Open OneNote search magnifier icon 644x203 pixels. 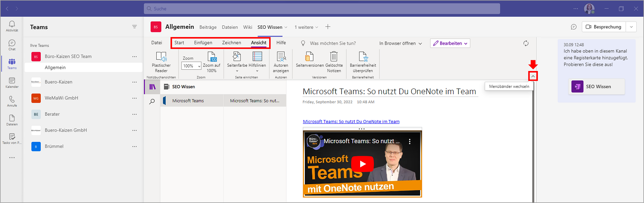pyautogui.click(x=152, y=102)
